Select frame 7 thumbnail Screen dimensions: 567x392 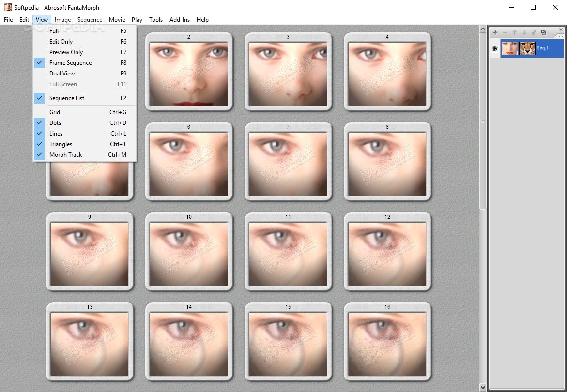[x=288, y=162]
